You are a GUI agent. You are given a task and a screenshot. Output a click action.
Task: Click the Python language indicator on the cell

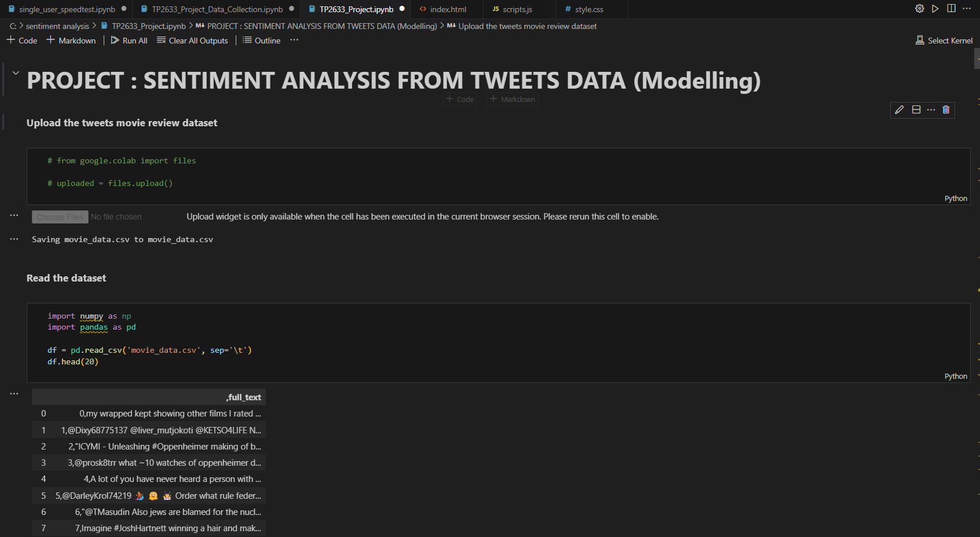[955, 199]
